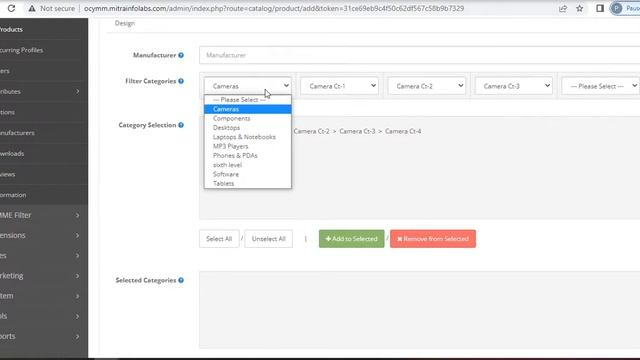Choose Cameras option in open list
Screen dimensions: 640x360
(248, 109)
